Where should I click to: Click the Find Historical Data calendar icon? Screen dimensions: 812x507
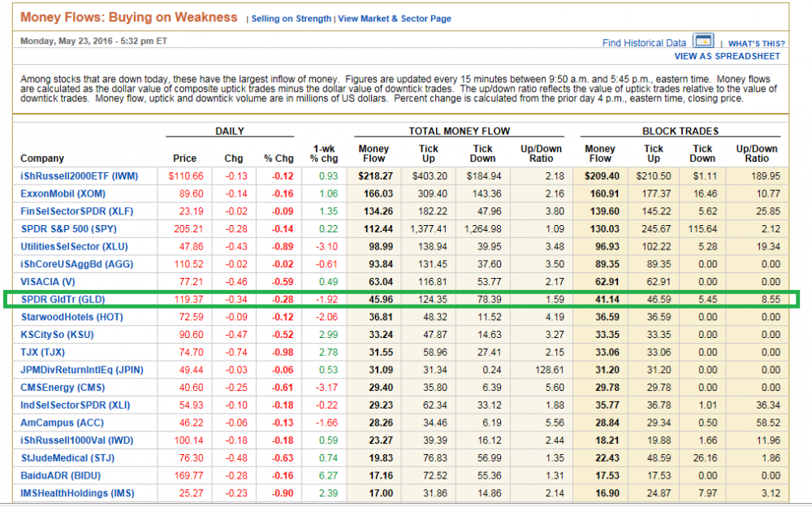click(703, 41)
